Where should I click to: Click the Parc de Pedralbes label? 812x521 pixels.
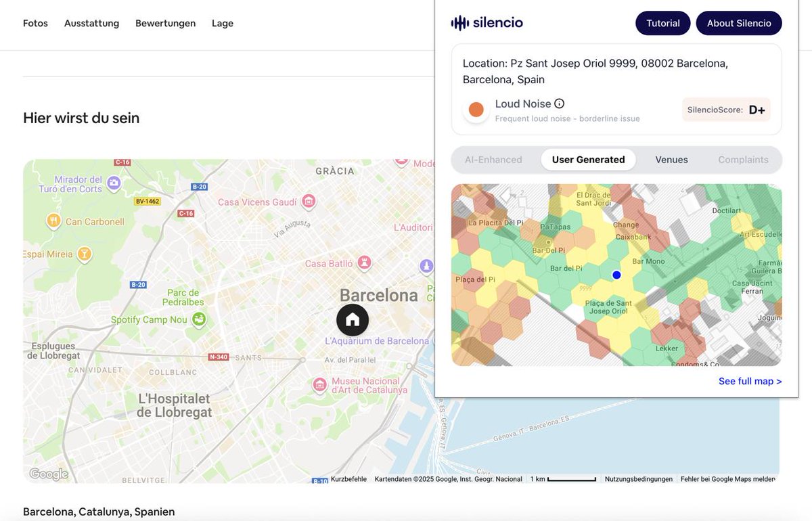183,297
